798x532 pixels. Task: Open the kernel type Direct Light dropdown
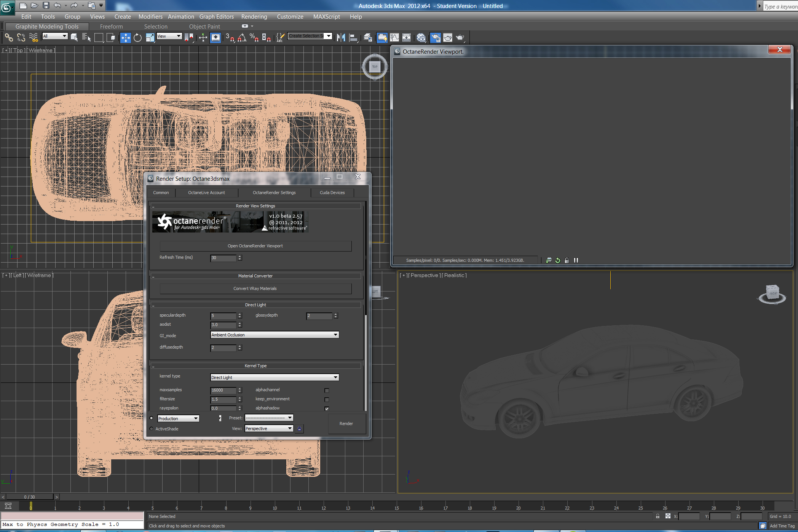click(x=275, y=377)
